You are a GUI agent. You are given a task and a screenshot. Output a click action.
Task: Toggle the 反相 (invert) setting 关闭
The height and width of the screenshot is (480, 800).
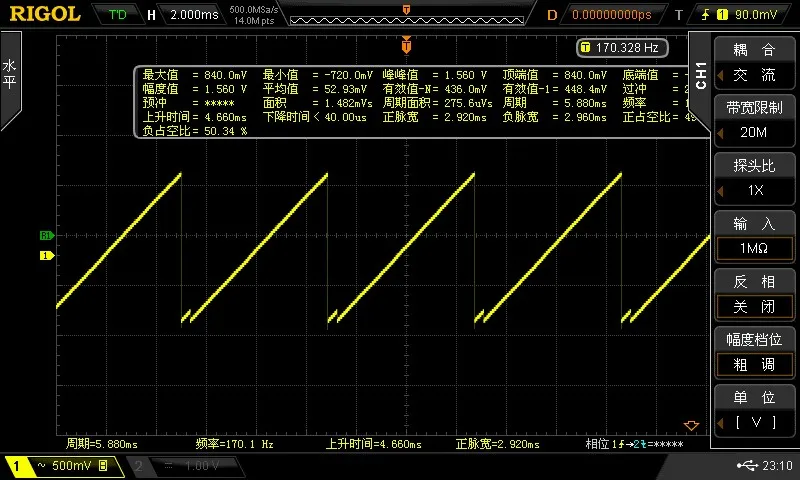tap(754, 295)
